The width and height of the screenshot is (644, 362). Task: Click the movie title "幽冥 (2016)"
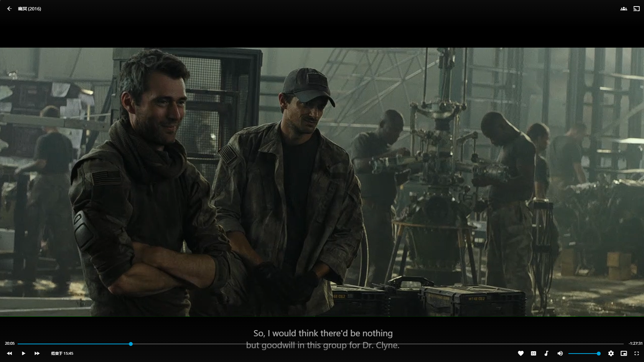30,9
